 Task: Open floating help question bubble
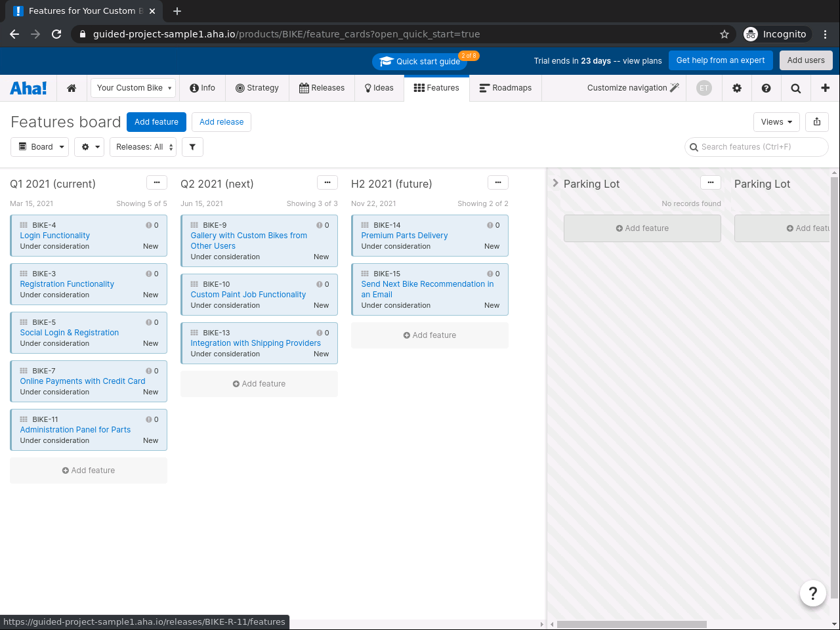(812, 593)
